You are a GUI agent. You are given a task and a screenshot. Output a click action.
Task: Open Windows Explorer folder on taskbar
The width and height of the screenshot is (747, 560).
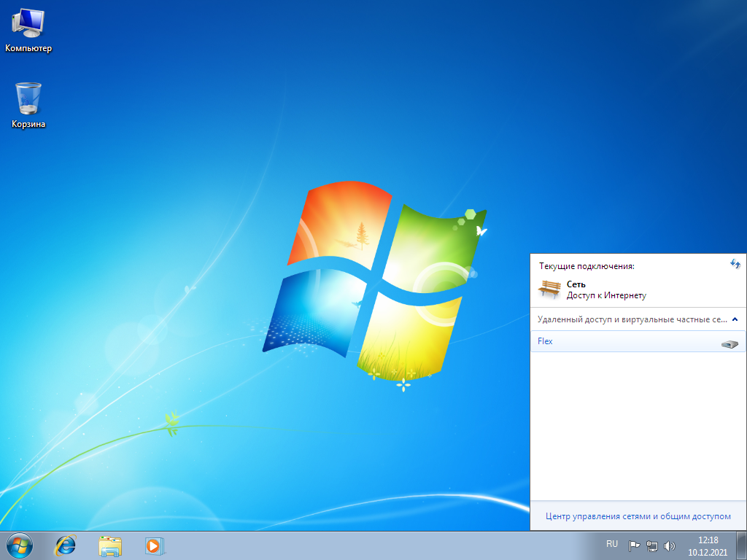[x=110, y=545]
